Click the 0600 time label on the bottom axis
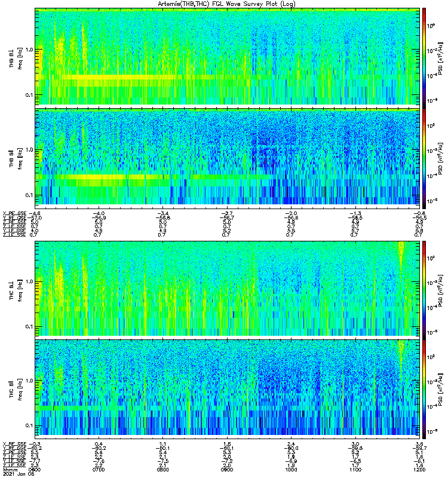This screenshot has width=448, height=478. [35, 470]
